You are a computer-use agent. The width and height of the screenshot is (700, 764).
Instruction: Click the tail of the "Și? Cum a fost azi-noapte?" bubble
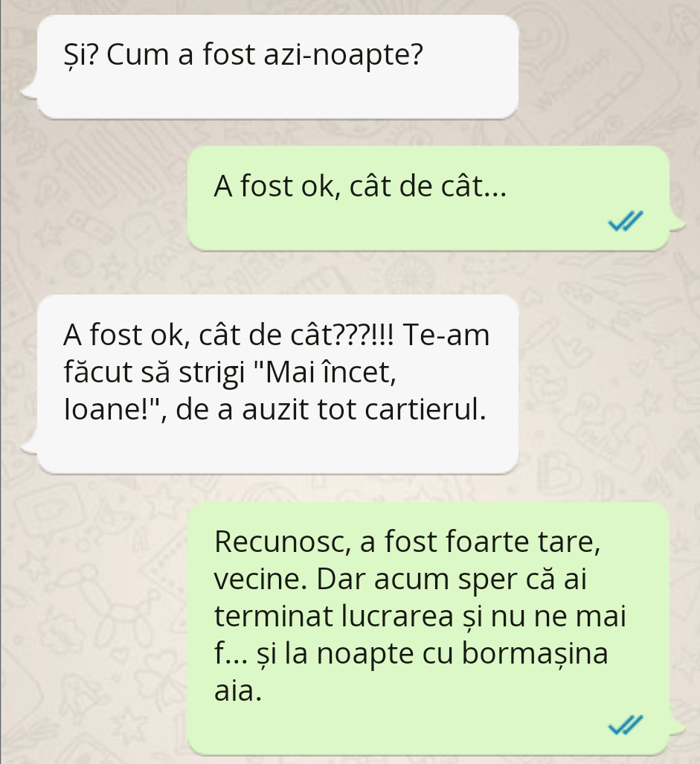click(x=29, y=91)
